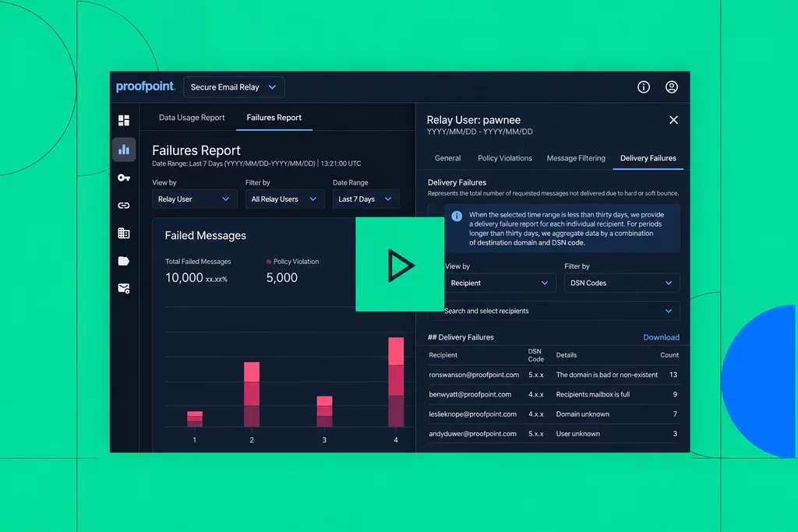Click the count 13 cell
The height and width of the screenshot is (532, 798).
tap(673, 375)
